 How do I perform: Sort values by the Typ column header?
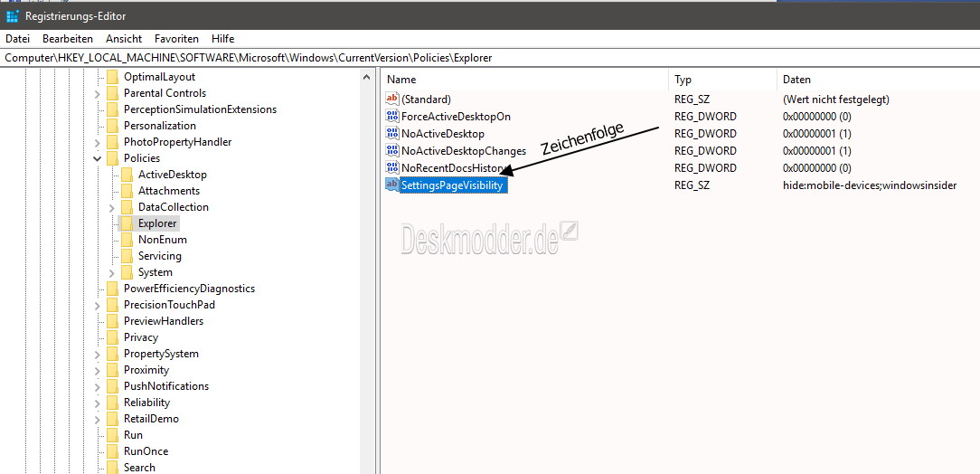coord(723,80)
